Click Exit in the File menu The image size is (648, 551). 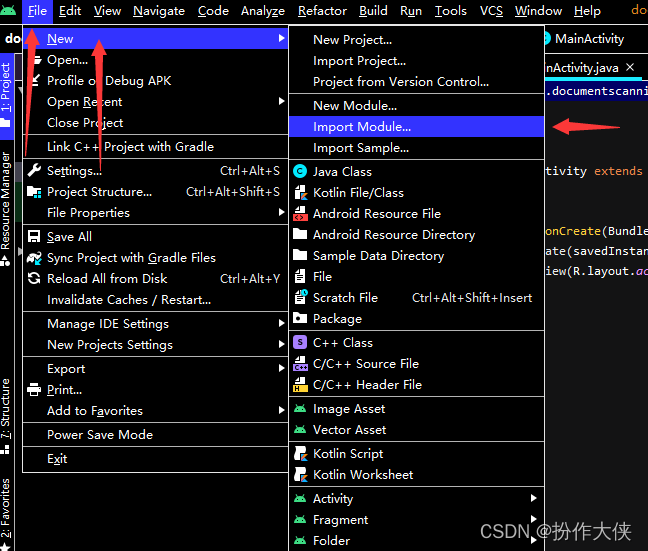point(155,458)
